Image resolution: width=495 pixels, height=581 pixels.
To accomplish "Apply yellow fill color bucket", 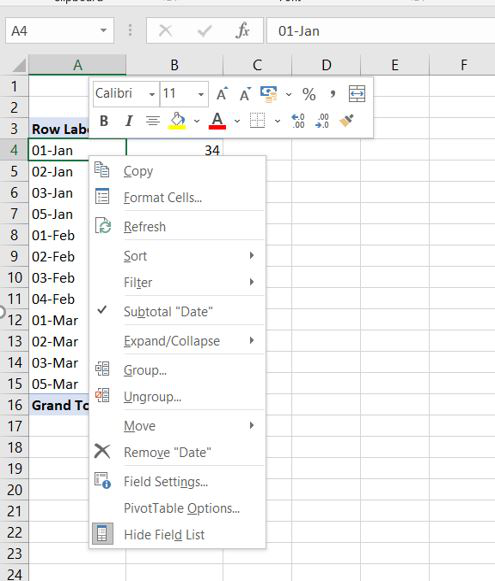I will point(177,121).
